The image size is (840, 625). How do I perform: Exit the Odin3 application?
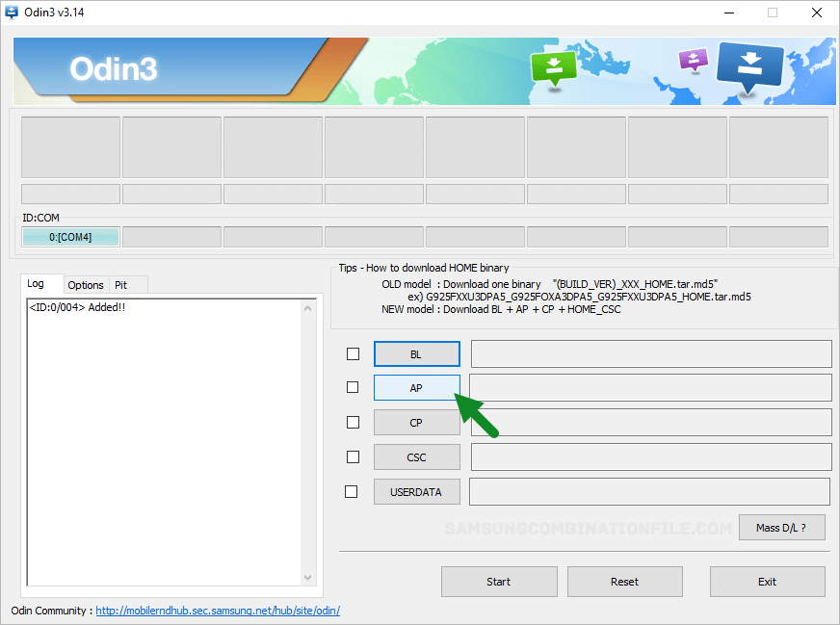[x=767, y=582]
